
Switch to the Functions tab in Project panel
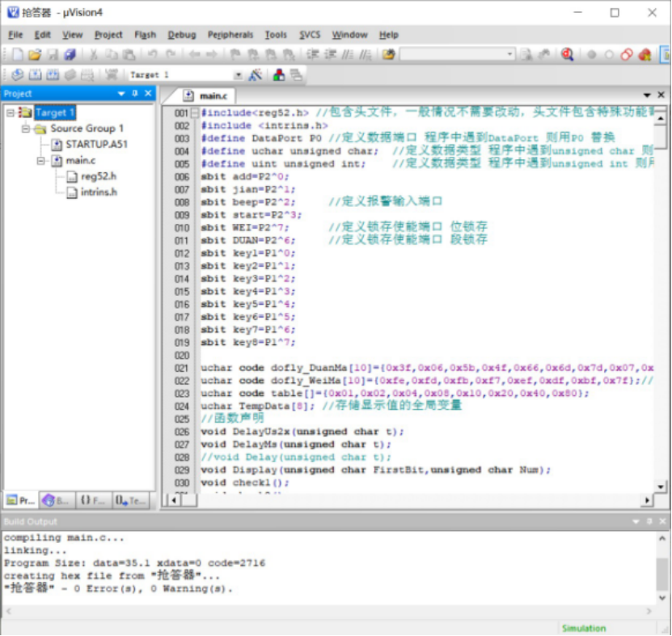tap(93, 500)
